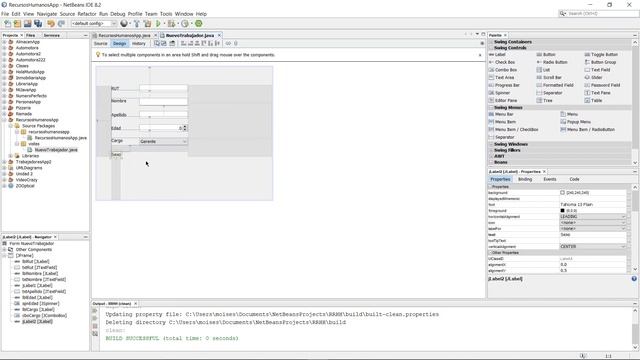
Task: Open the default config dropdown
Action: 93,24
